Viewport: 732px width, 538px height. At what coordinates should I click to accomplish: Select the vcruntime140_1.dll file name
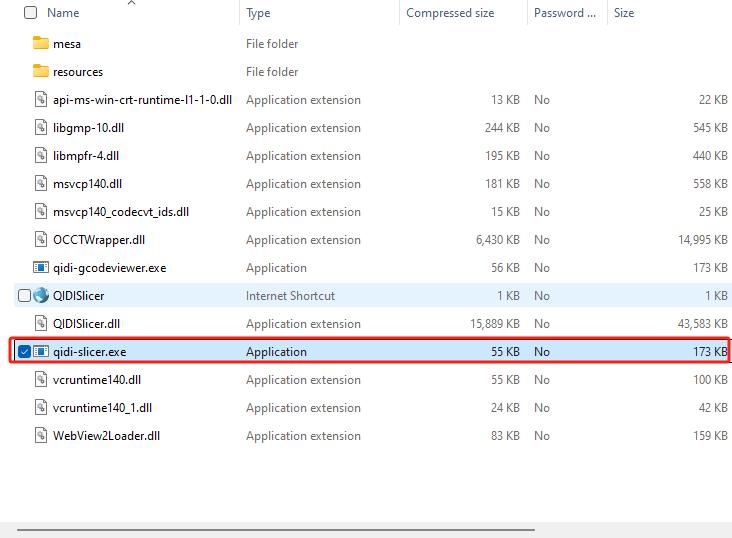click(x=103, y=408)
